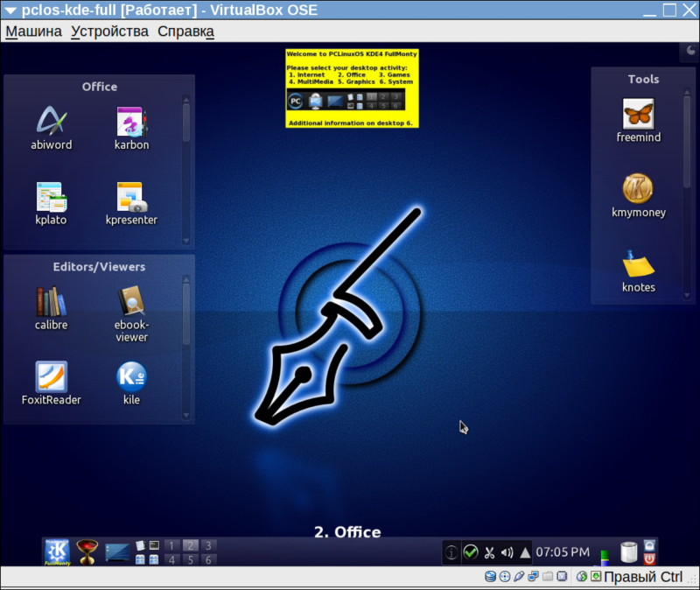The width and height of the screenshot is (700, 590).
Task: Switch to virtual desktop 6 in the pager
Action: tap(208, 559)
